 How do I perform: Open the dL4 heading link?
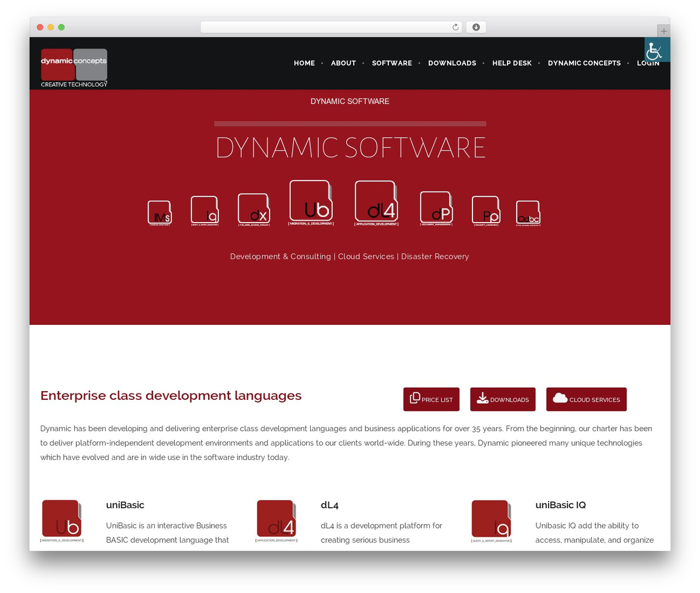tap(330, 505)
